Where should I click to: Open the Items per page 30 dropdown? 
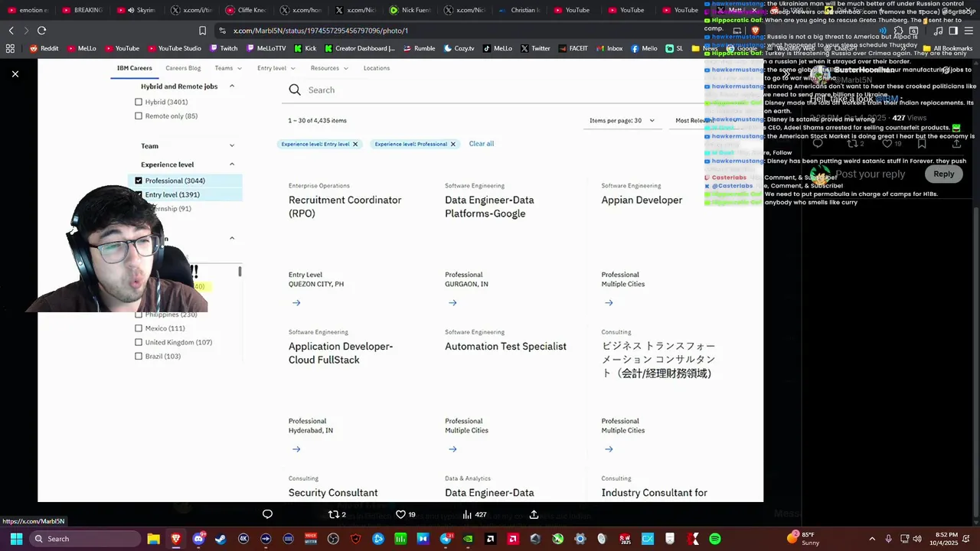click(622, 120)
